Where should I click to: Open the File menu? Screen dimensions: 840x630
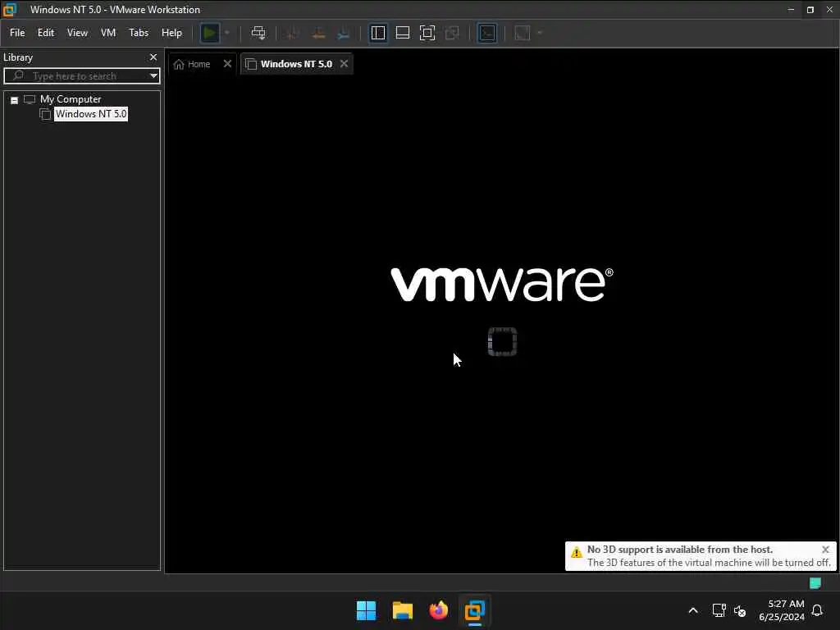click(17, 33)
